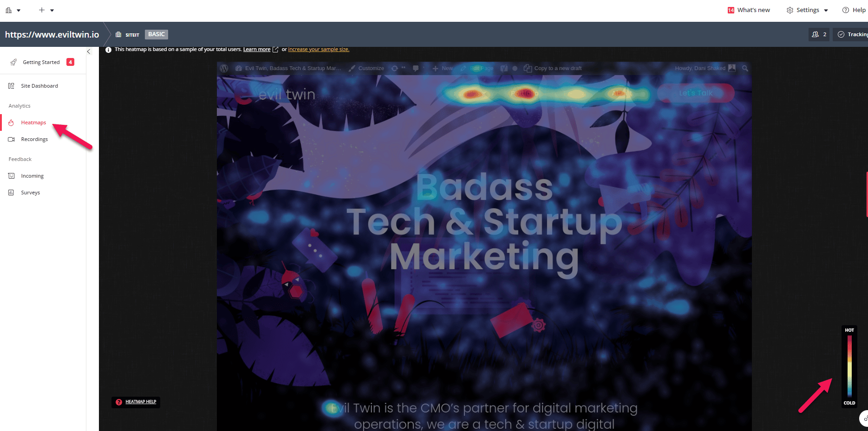
Task: Click the Tracking status button
Action: click(x=851, y=34)
